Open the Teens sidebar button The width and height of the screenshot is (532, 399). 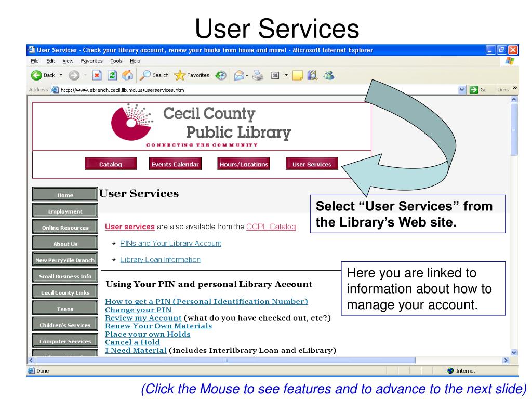(65, 309)
